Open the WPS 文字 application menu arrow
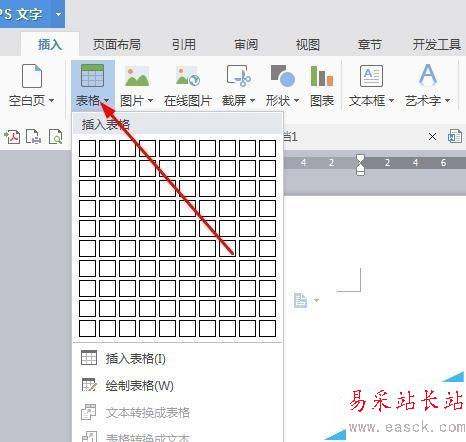 point(59,14)
